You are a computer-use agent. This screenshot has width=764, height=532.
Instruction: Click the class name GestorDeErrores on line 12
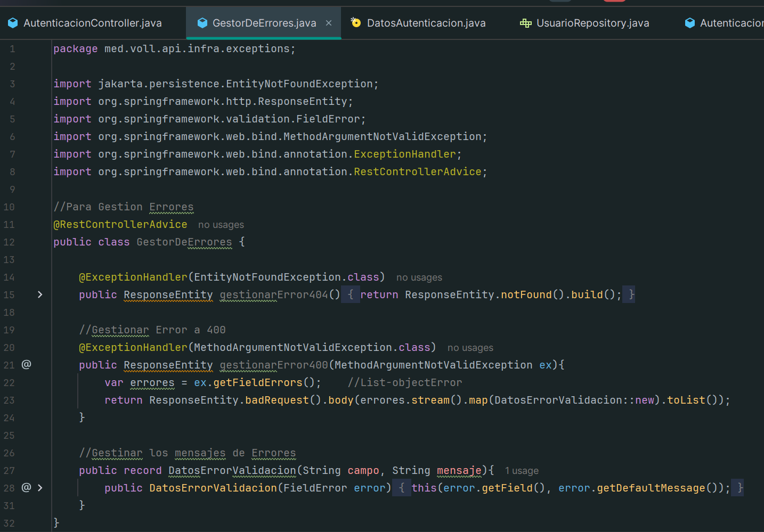(184, 242)
